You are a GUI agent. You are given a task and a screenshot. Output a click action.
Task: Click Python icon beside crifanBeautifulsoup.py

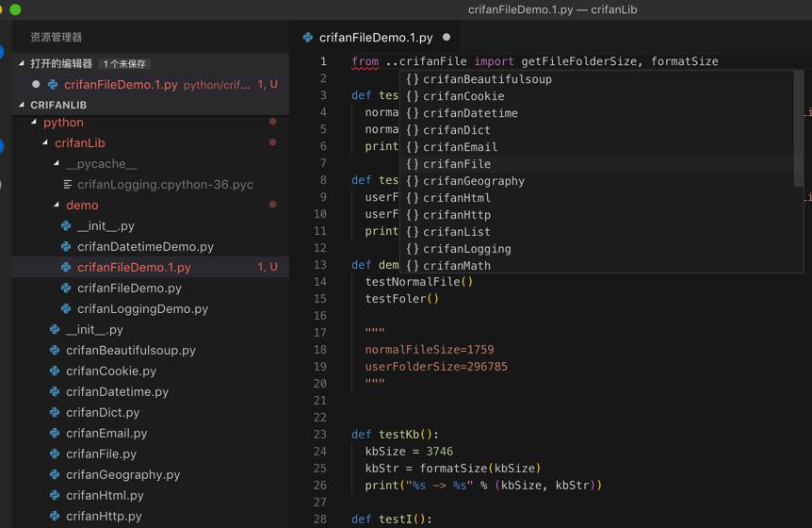(55, 351)
